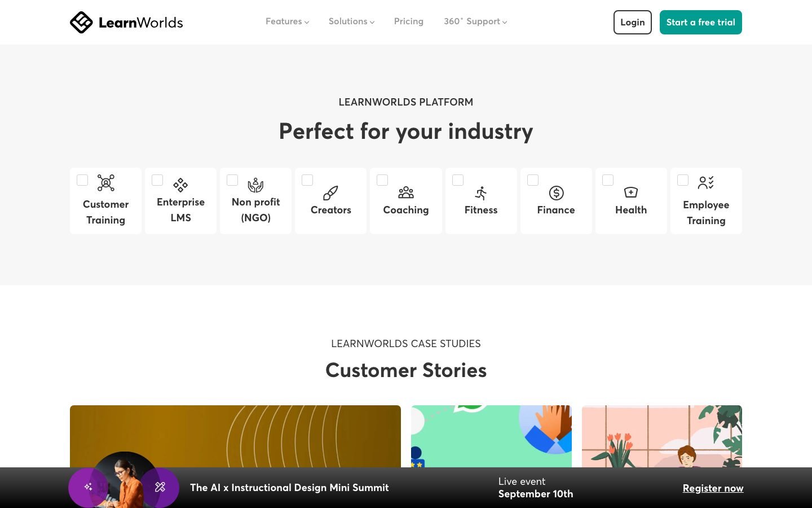Tick the Health checkbox
812x508 pixels.
click(608, 180)
